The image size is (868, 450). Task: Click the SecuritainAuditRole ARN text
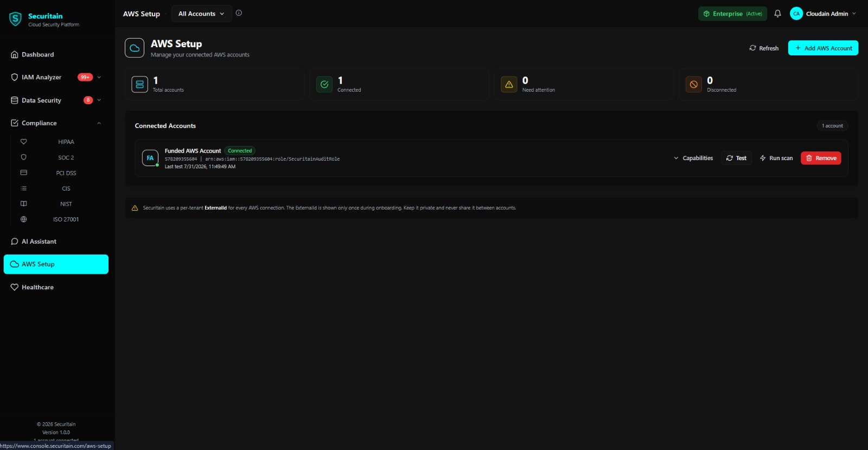(x=272, y=159)
